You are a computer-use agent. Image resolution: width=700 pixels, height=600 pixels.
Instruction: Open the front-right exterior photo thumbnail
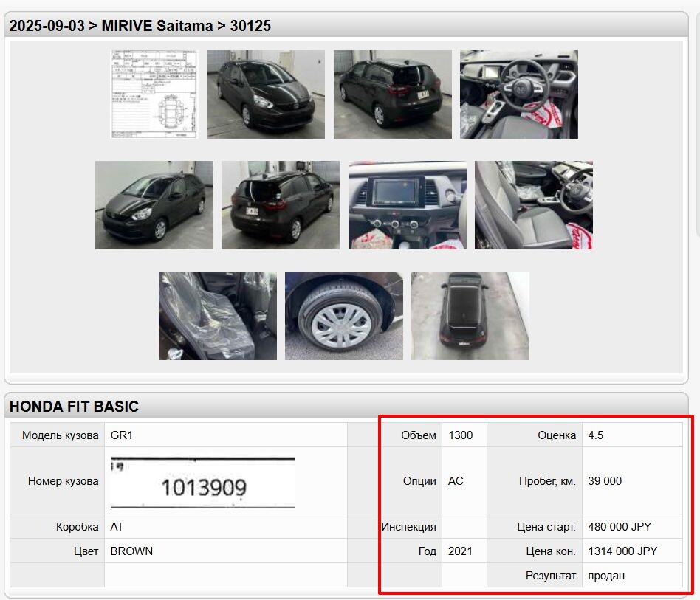tap(266, 94)
